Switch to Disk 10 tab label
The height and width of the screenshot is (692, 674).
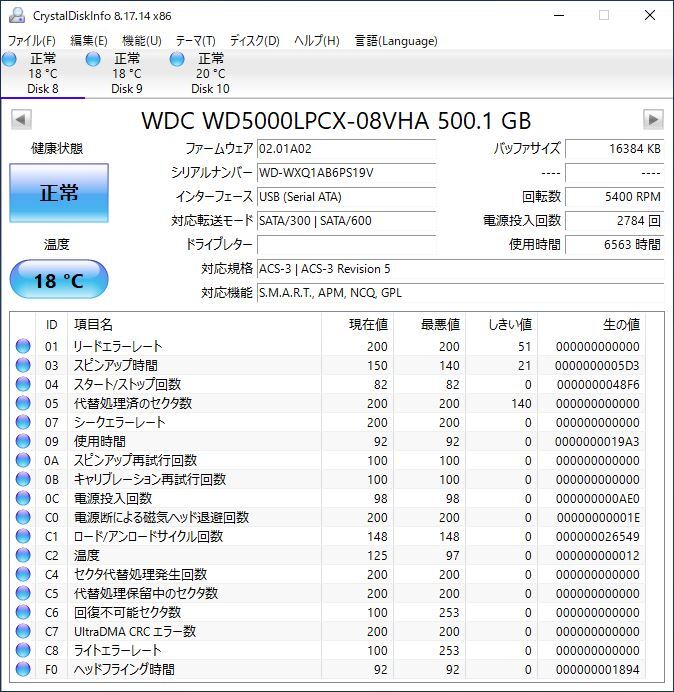point(210,89)
